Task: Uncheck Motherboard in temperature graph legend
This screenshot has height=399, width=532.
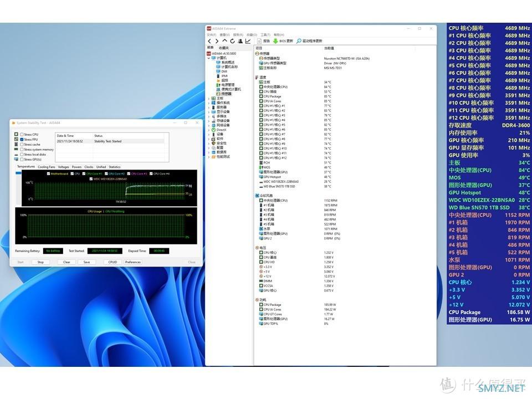Action: 49,173
